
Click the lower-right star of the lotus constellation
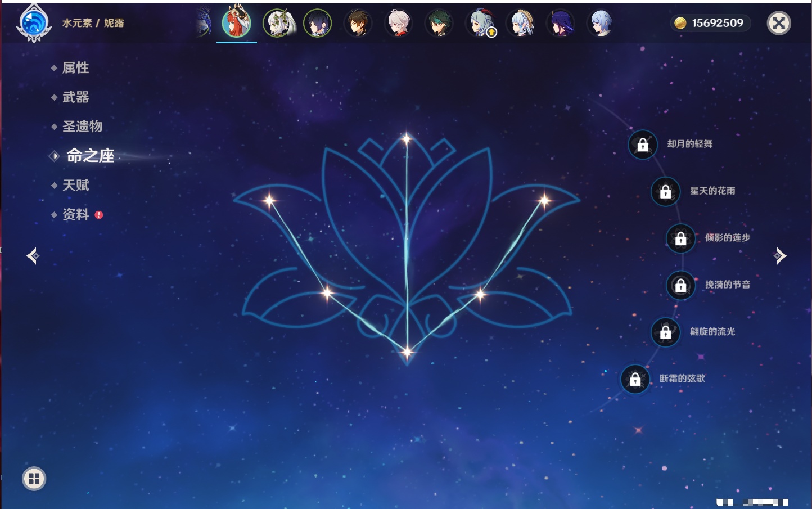tap(481, 294)
